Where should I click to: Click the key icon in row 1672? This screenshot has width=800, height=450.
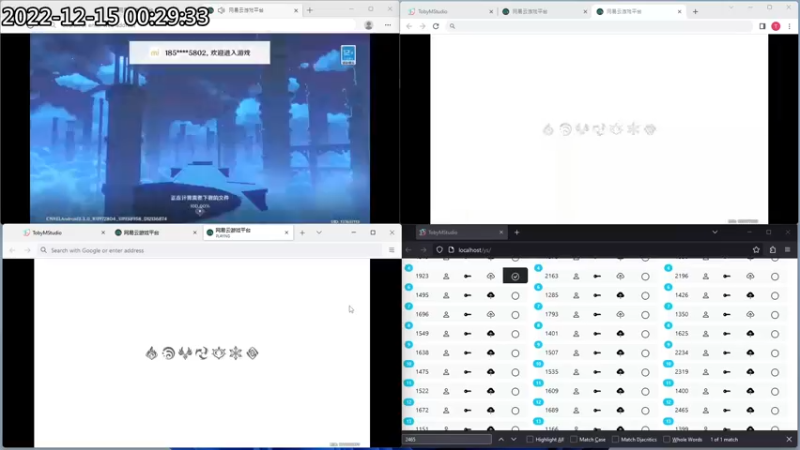coord(467,410)
